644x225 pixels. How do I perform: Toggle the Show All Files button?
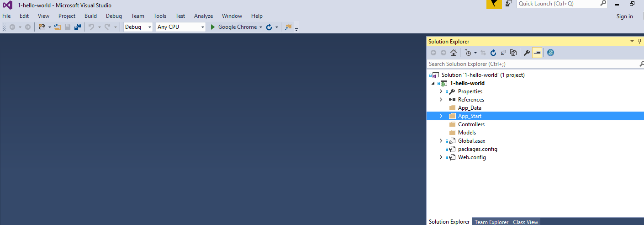click(x=513, y=53)
